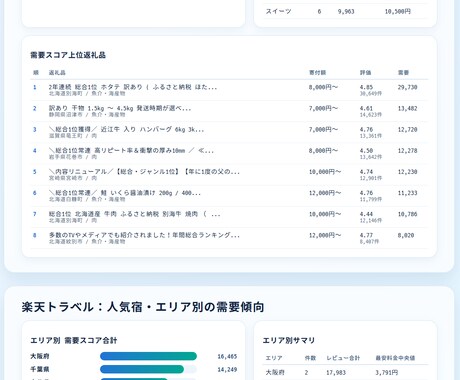Open the 多数のTVやメディアでも紹介されました item

144,235
